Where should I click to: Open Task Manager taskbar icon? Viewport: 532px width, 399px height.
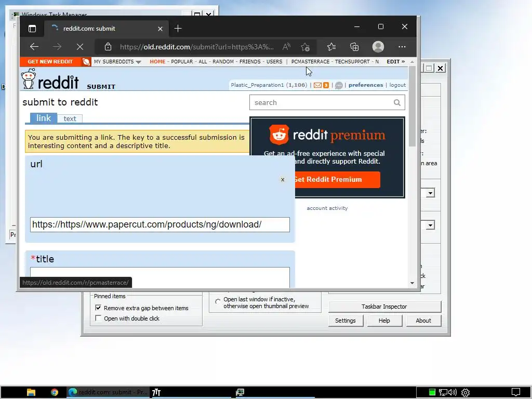[240, 392]
